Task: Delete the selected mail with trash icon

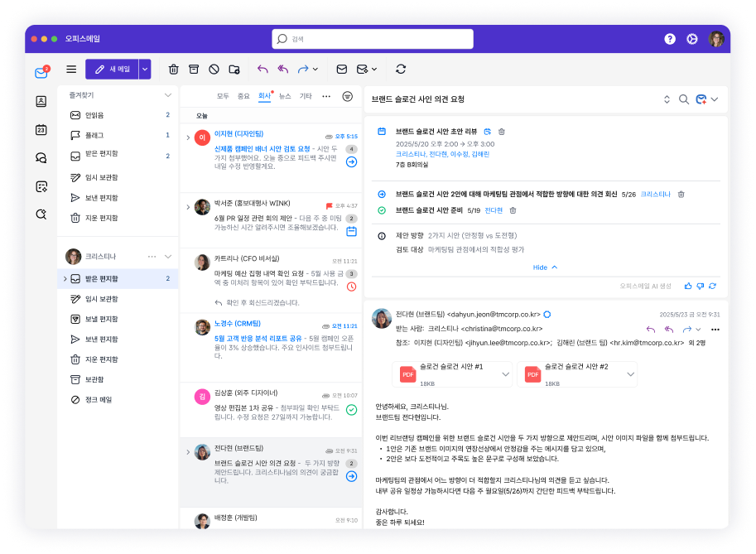Action: point(174,70)
